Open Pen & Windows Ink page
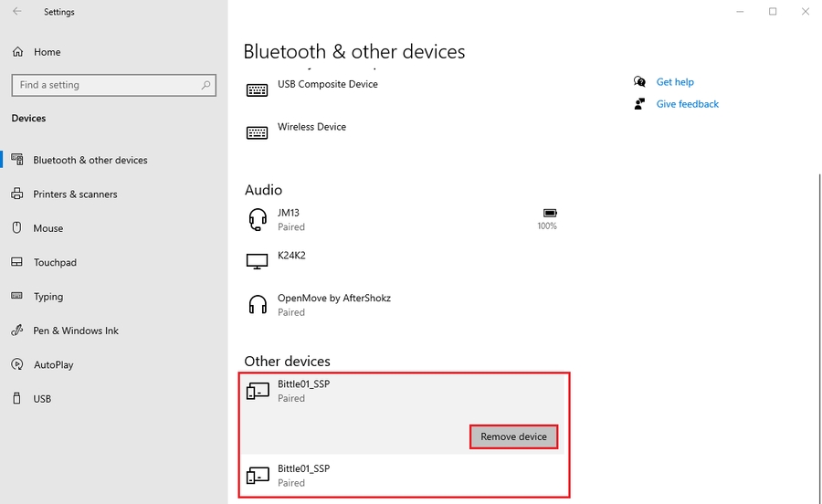Screen dimensions: 822x504 pos(76,331)
